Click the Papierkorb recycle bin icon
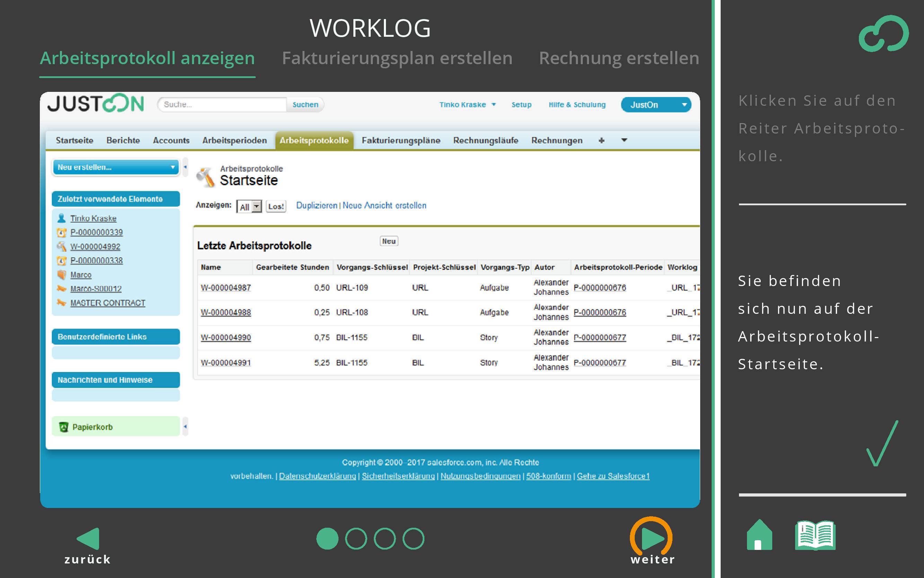 (63, 427)
